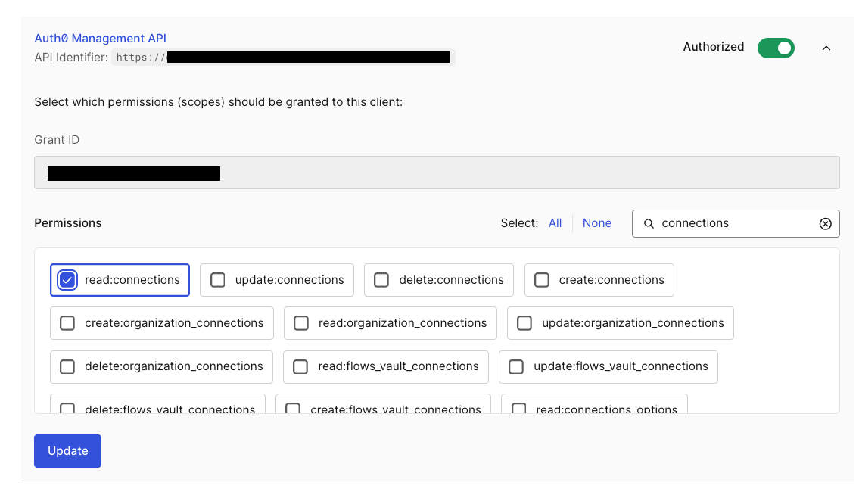The height and width of the screenshot is (504, 862).
Task: Uncheck read:connections permission
Action: pos(67,280)
